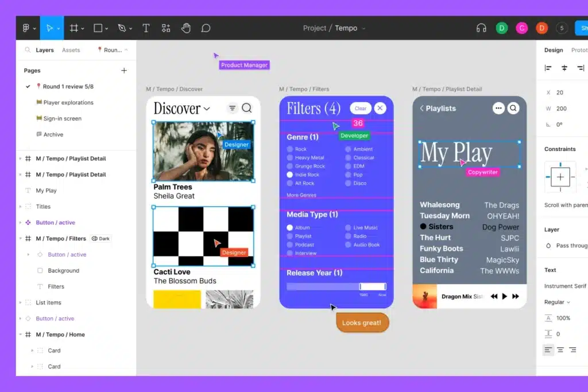Search layers with magnifier icon

point(28,49)
